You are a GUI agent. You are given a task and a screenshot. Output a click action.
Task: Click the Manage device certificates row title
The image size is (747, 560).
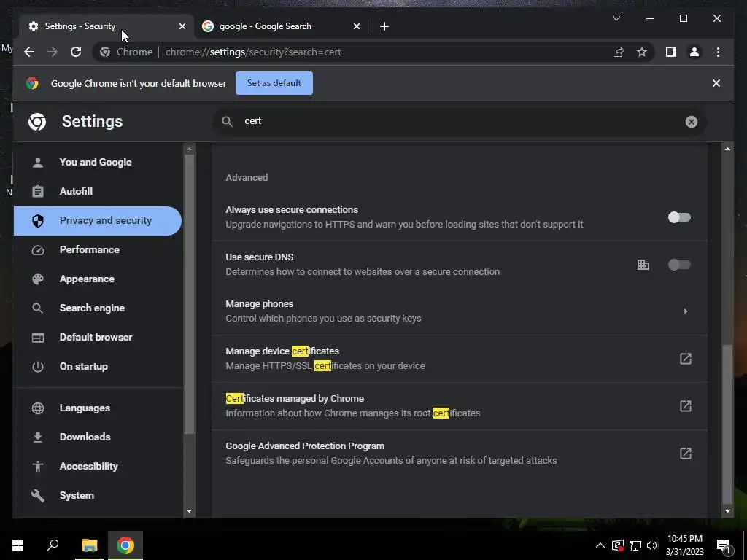coord(282,351)
